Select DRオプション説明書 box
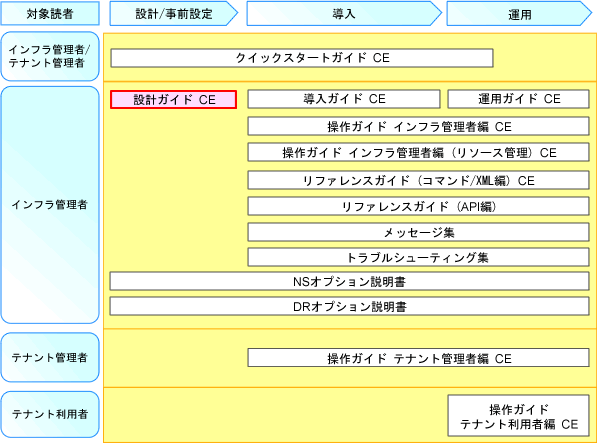Viewport: 597px width, 443px height. coord(350,306)
